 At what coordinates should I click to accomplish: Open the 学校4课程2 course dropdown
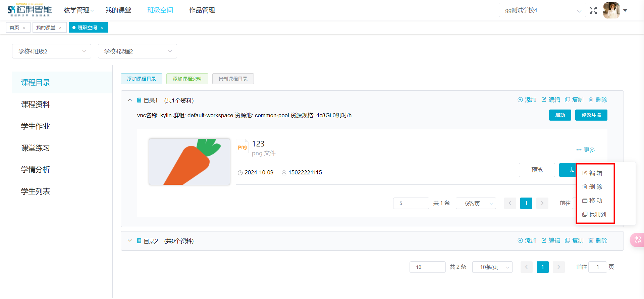[x=138, y=51]
